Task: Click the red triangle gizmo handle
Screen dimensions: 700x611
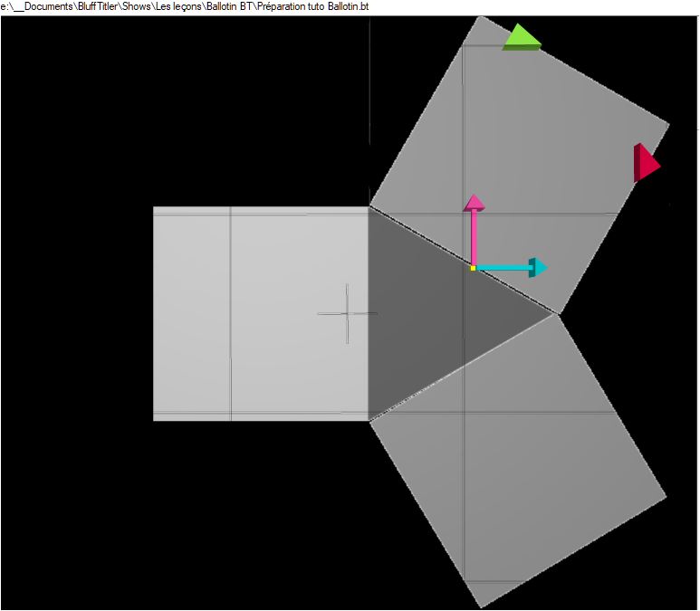Action: click(x=647, y=163)
